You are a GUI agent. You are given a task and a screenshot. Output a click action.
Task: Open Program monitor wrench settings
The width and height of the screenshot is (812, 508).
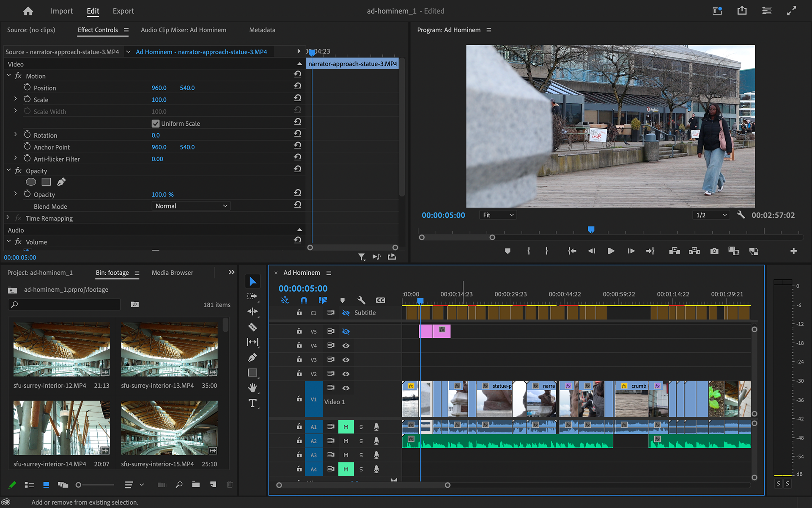pyautogui.click(x=741, y=215)
